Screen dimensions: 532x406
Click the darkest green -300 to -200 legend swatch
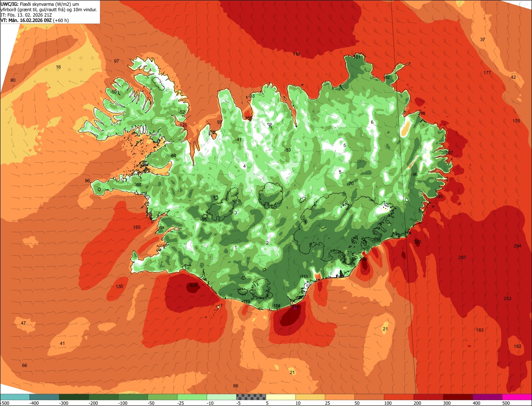[74, 397]
